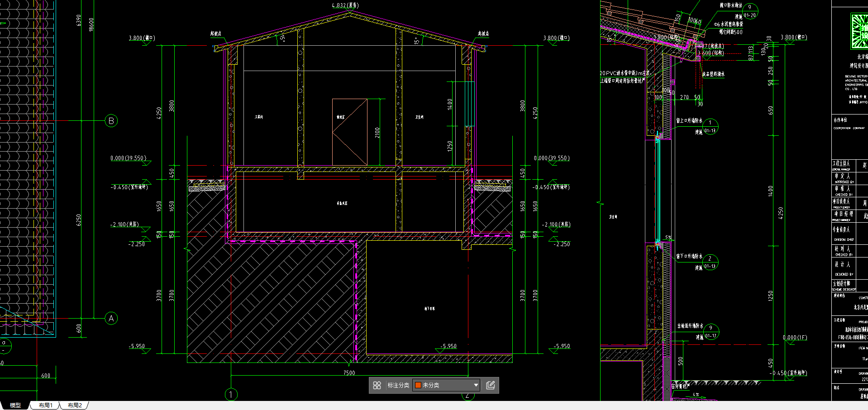Click the 6250 vertical dimension text
This screenshot has height=410, width=868.
79,220
